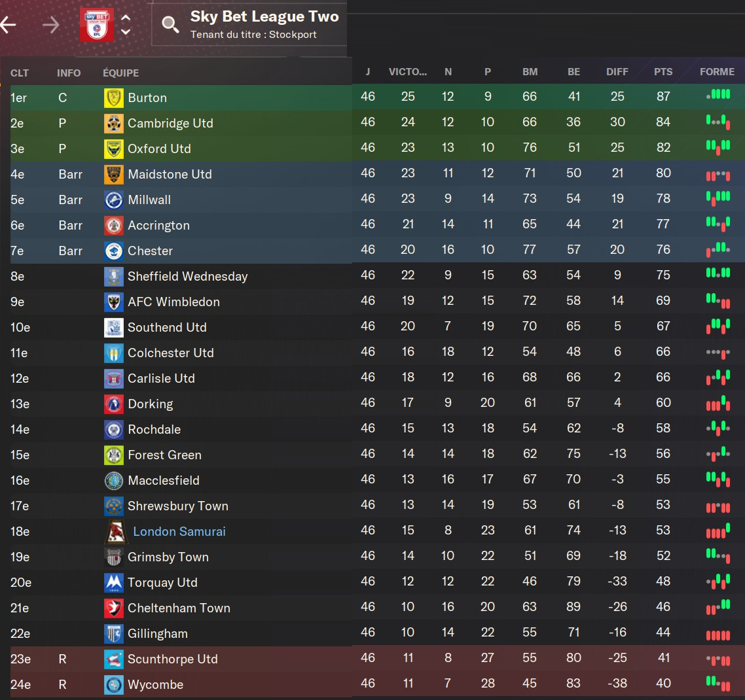745x700 pixels.
Task: Click the forward navigation arrow
Action: pos(50,25)
